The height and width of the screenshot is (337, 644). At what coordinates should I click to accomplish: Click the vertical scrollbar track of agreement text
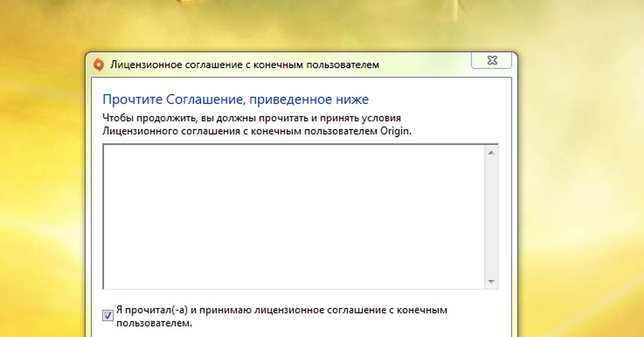pos(491,215)
